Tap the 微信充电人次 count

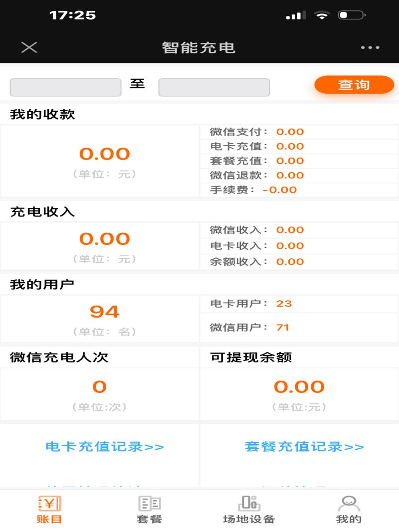(x=99, y=387)
